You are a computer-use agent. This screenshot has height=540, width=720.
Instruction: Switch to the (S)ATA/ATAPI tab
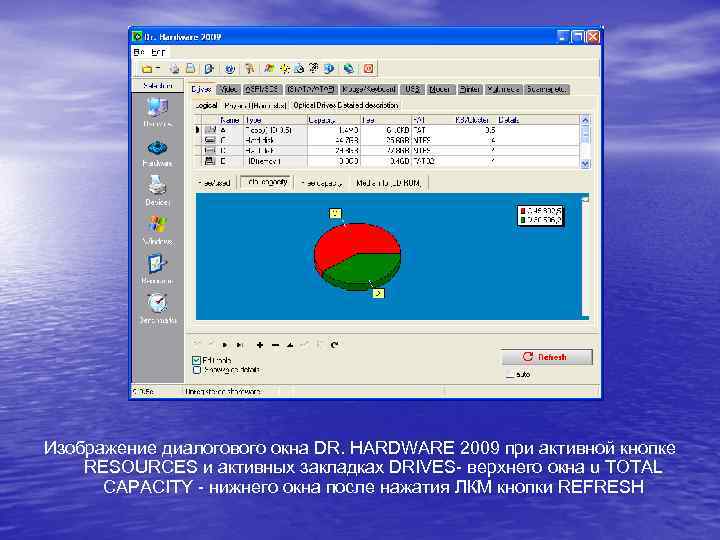point(311,89)
